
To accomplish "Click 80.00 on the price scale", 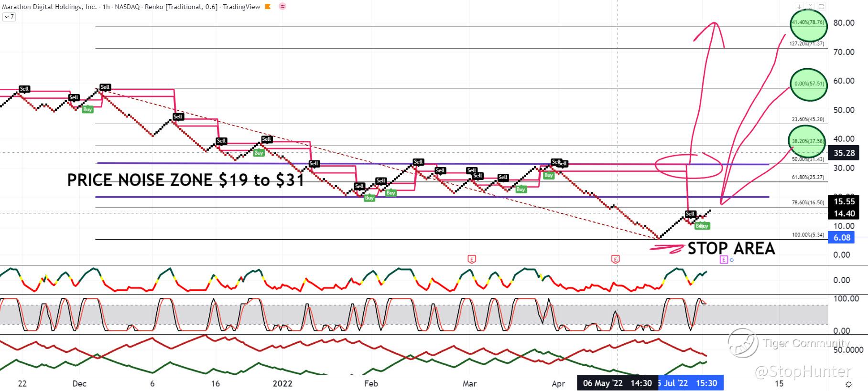I will coord(844,23).
